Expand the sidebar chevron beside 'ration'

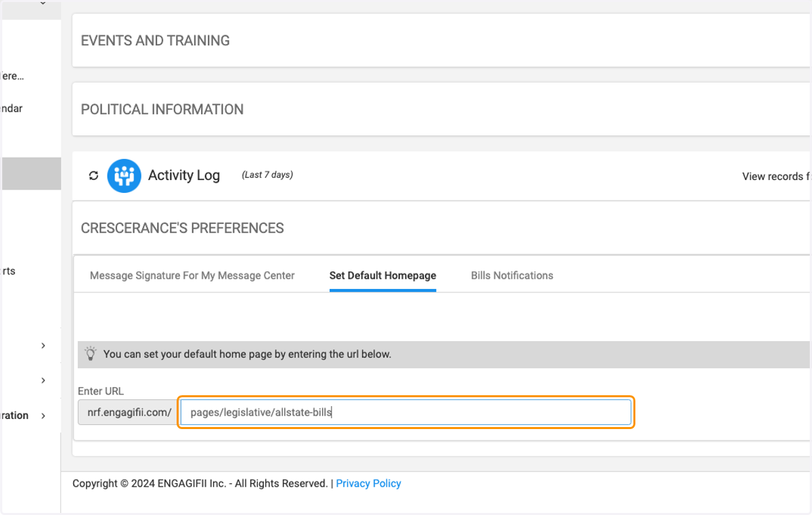(x=43, y=416)
